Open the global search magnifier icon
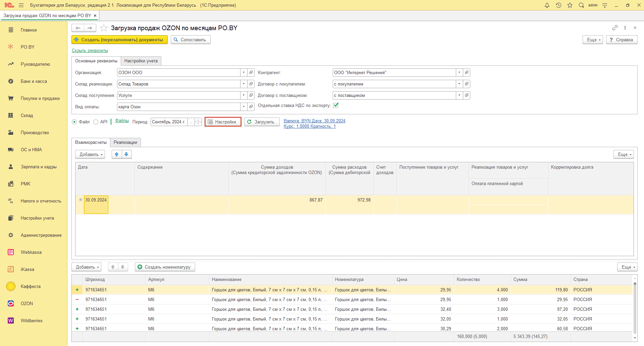This screenshot has height=346, width=644. pos(581,5)
